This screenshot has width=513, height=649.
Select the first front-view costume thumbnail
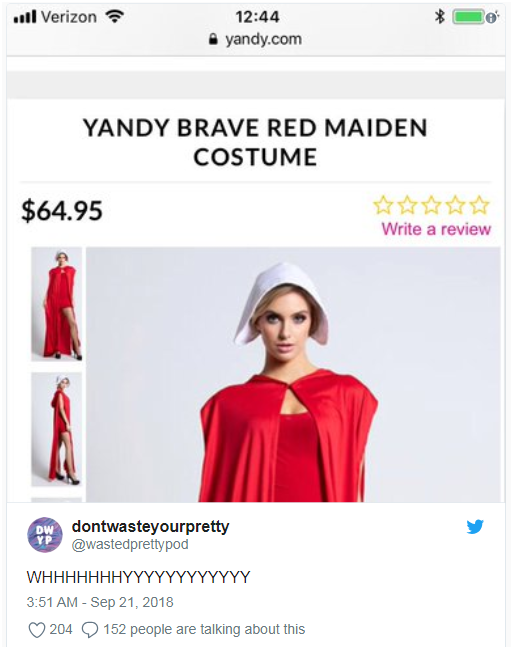[x=57, y=304]
